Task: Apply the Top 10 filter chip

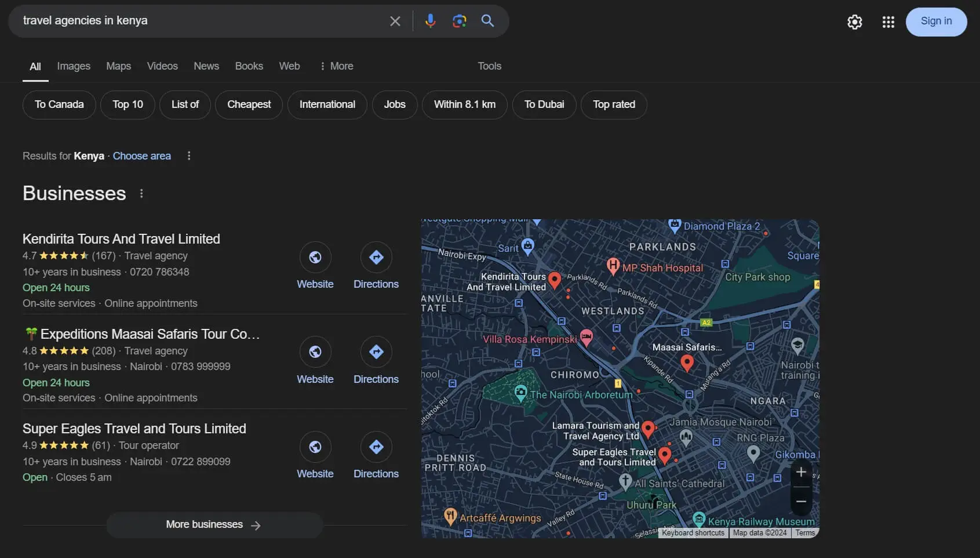Action: [x=127, y=104]
